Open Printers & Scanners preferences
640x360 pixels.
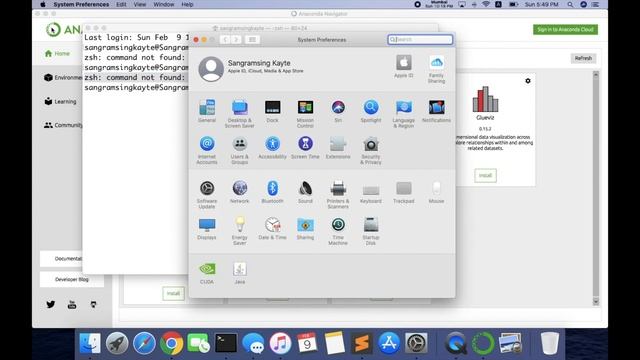point(338,194)
